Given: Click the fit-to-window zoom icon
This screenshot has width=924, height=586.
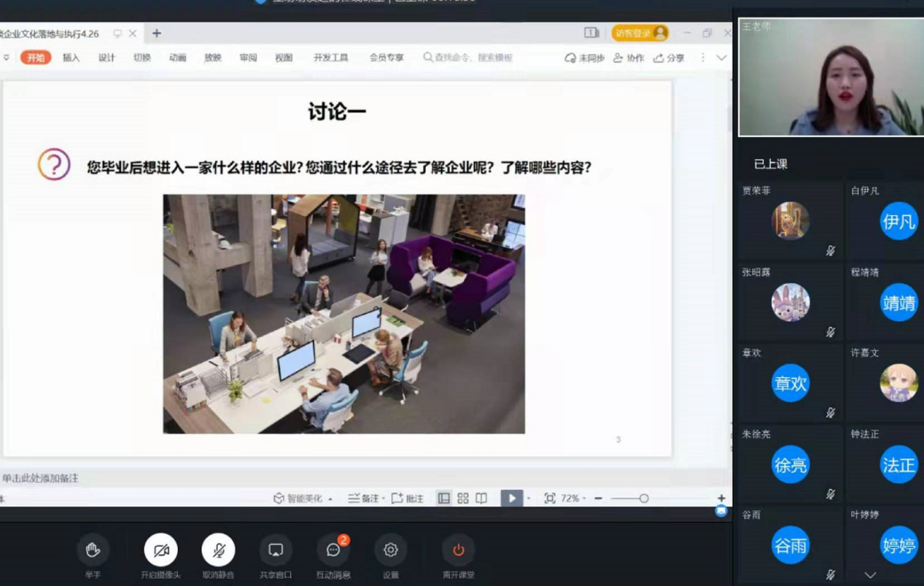Looking at the screenshot, I should pyautogui.click(x=550, y=498).
